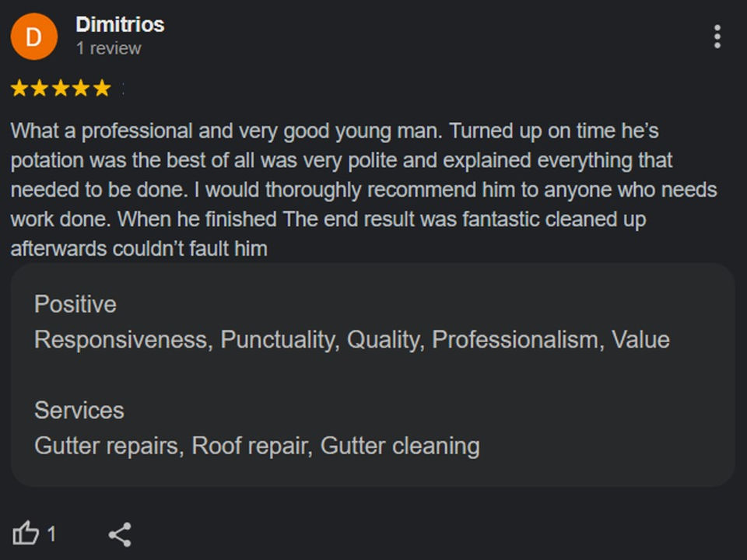
Task: Share this review via share icon
Action: (120, 534)
